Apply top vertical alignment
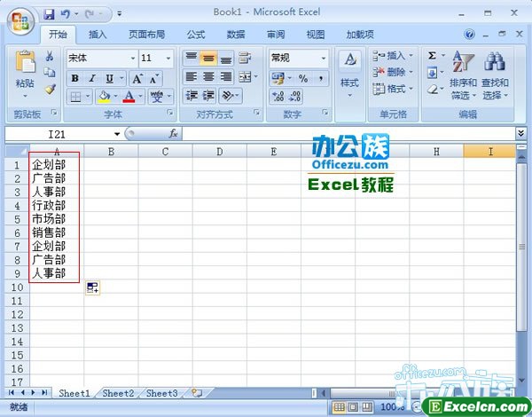The image size is (532, 417). pos(192,58)
